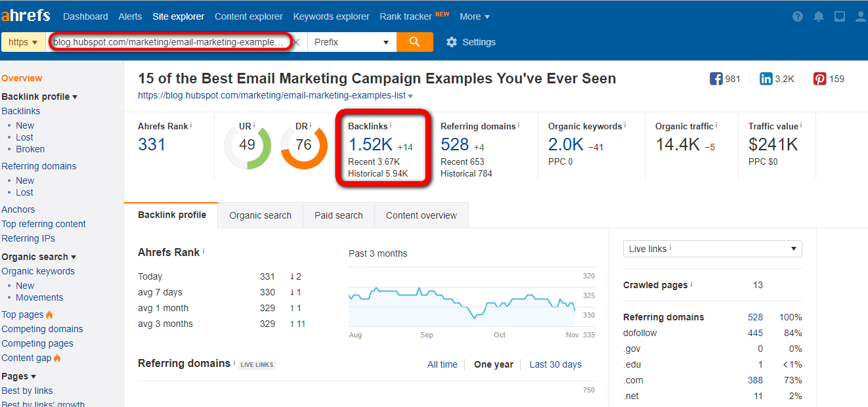868x407 pixels.
Task: Click the URL input field
Action: 169,42
